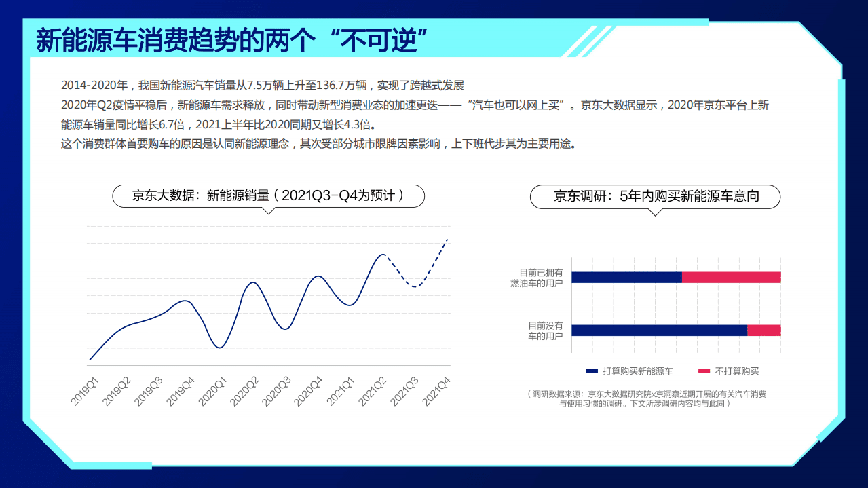The height and width of the screenshot is (488, 868).
Task: Expand the notch below the right chart title
Action: click(x=654, y=212)
